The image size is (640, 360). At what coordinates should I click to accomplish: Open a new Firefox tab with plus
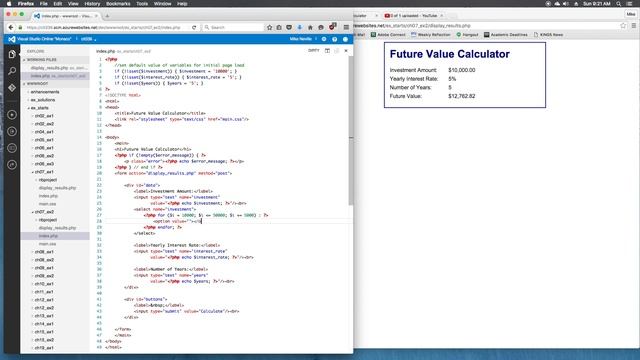point(107,16)
